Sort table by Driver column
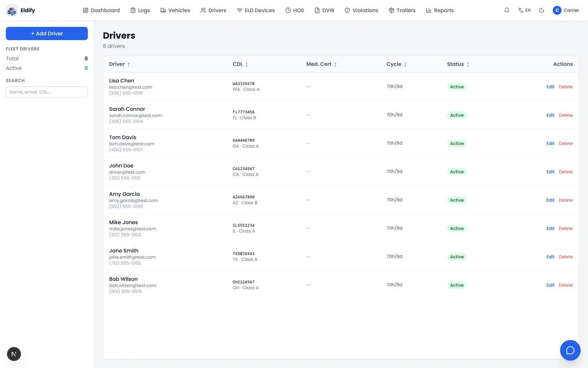Image resolution: width=588 pixels, height=368 pixels. tap(120, 64)
